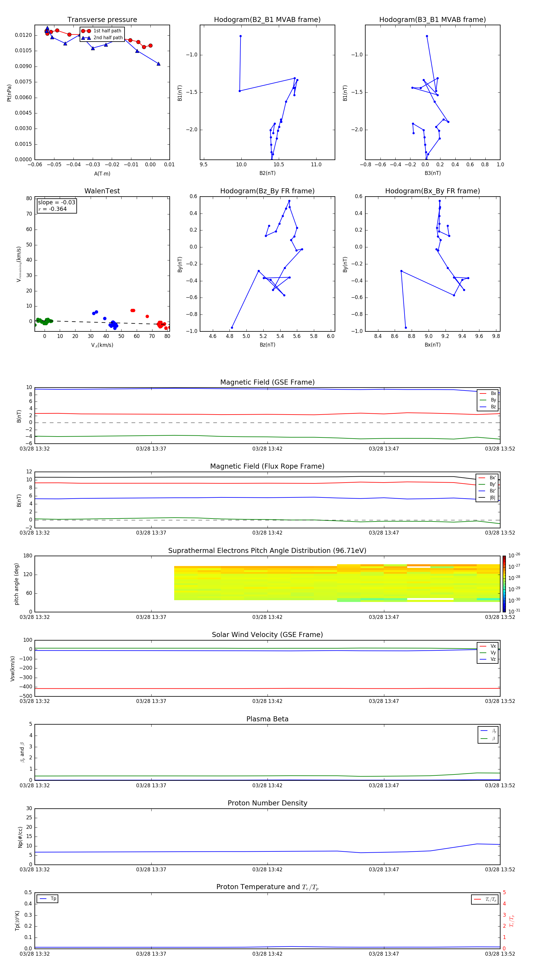Click Vz in the solar wind velocity legend
This screenshot has height=980, width=535.
pyautogui.click(x=488, y=659)
